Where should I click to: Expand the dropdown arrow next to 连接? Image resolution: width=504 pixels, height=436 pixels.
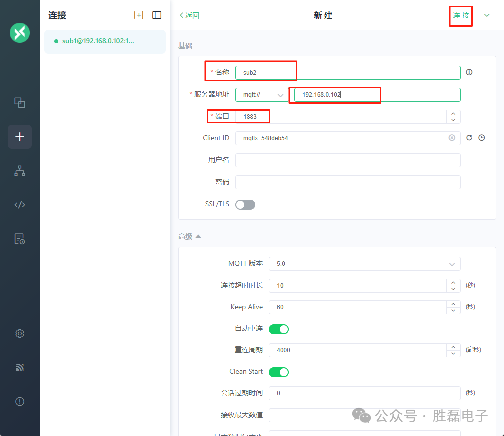coord(487,15)
